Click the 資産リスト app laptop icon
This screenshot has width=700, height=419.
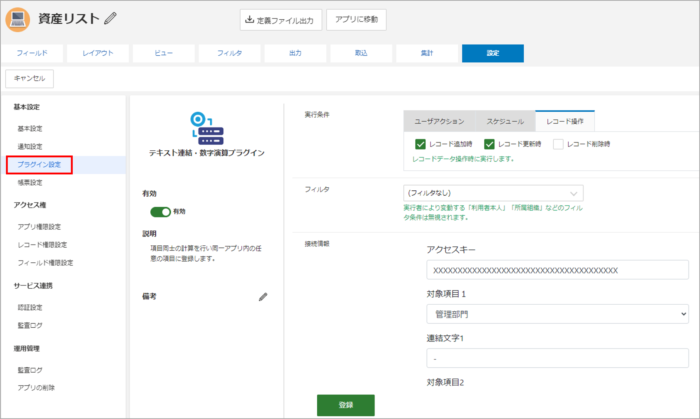pyautogui.click(x=18, y=19)
